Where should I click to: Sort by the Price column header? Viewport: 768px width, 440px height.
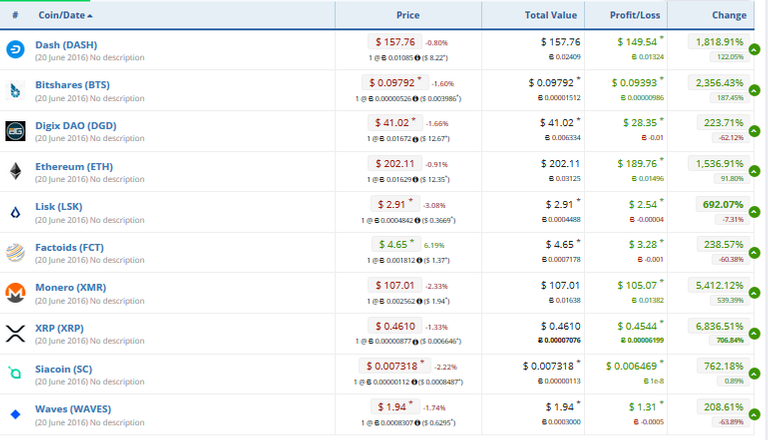(408, 15)
